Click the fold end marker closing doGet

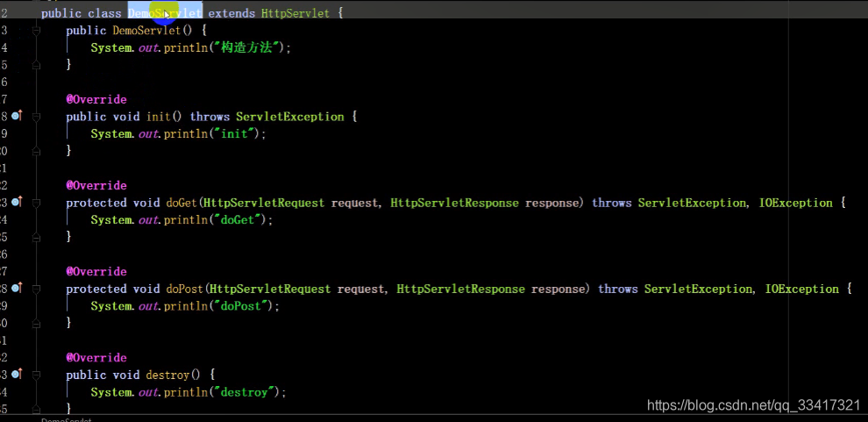point(37,237)
